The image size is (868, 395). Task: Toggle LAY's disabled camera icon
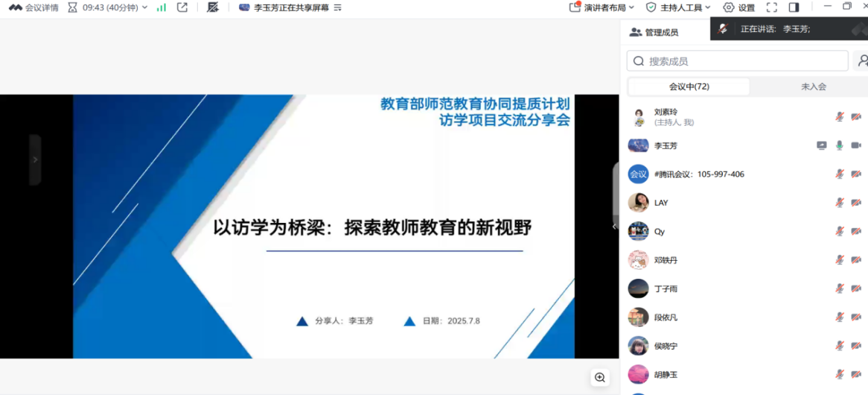point(856,203)
